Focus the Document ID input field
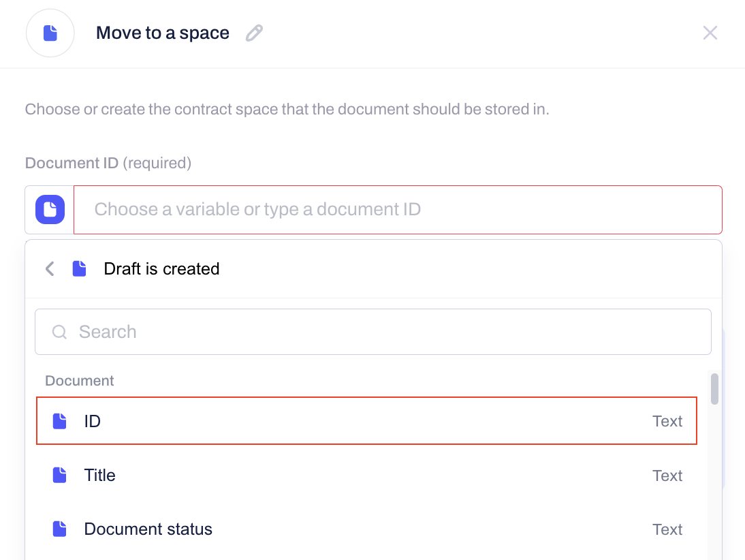745x560 pixels. (x=398, y=210)
